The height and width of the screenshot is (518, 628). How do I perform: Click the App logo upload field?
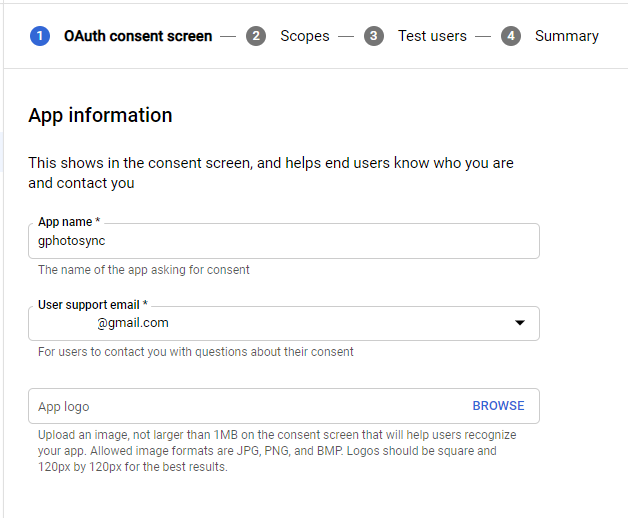click(x=240, y=406)
